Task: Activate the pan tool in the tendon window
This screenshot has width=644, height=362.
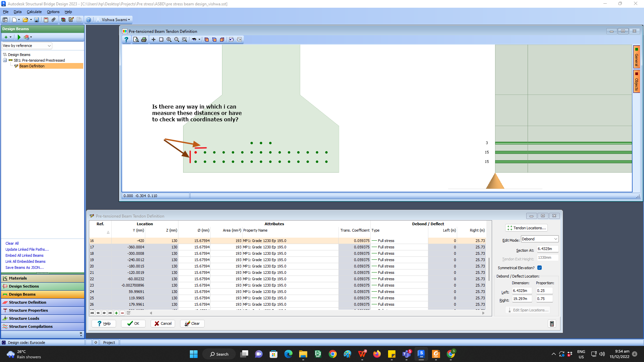Action: [x=153, y=39]
